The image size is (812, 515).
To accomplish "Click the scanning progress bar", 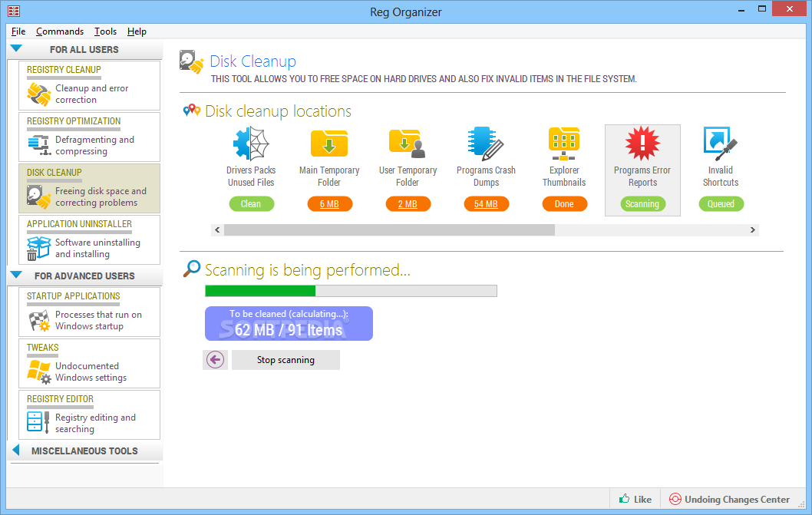I will pyautogui.click(x=351, y=291).
